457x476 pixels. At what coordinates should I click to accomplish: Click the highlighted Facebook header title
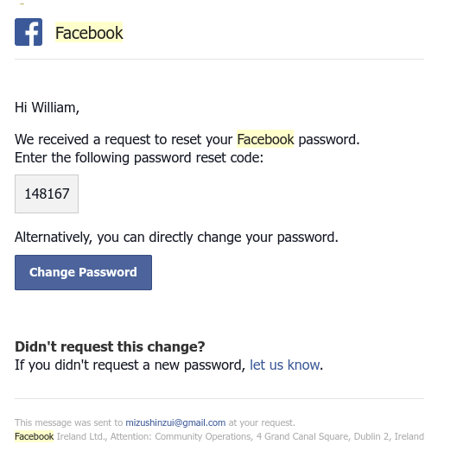click(89, 33)
